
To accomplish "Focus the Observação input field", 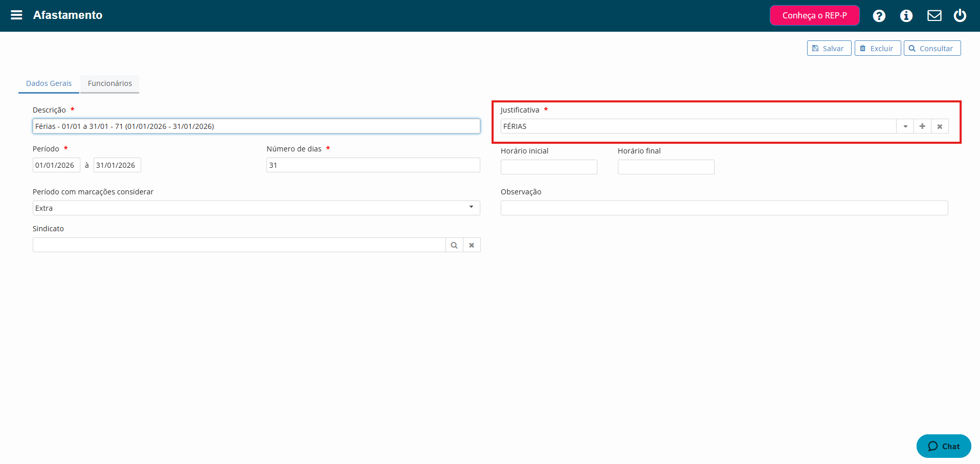I will click(724, 208).
